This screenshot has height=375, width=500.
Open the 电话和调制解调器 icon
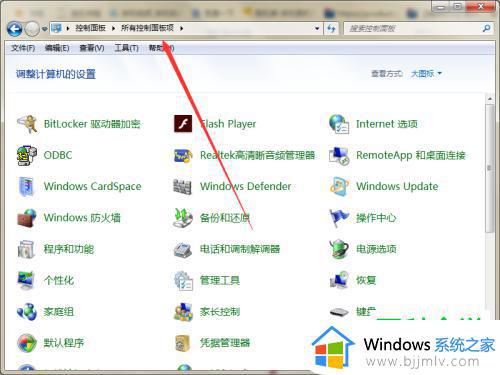click(x=183, y=249)
